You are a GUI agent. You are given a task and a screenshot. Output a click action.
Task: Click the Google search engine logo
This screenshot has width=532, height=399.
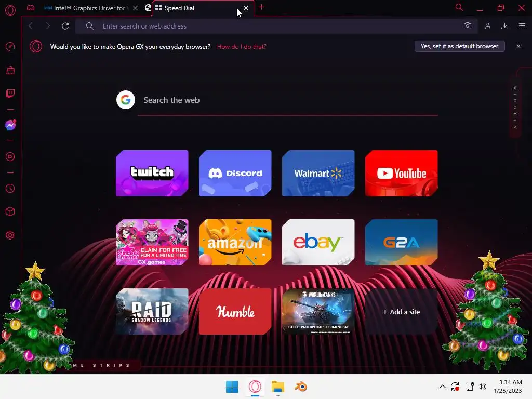coord(126,100)
